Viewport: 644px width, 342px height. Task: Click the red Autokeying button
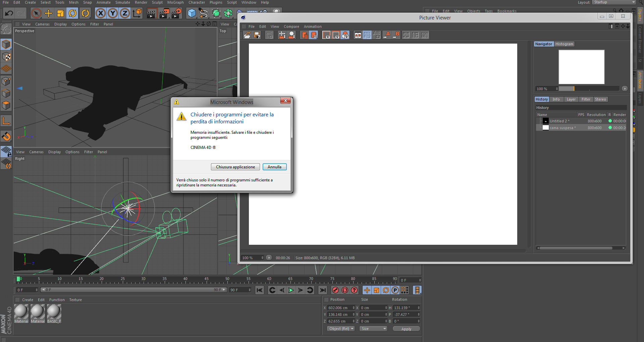(345, 290)
